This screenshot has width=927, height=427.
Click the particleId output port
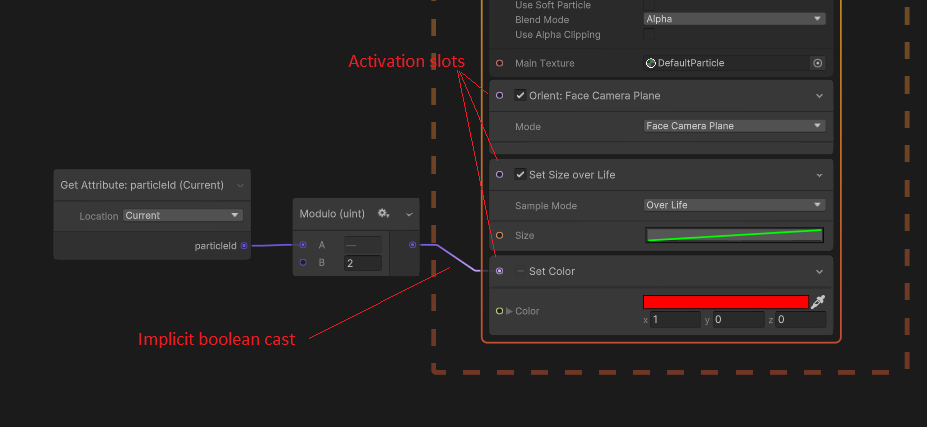[244, 245]
